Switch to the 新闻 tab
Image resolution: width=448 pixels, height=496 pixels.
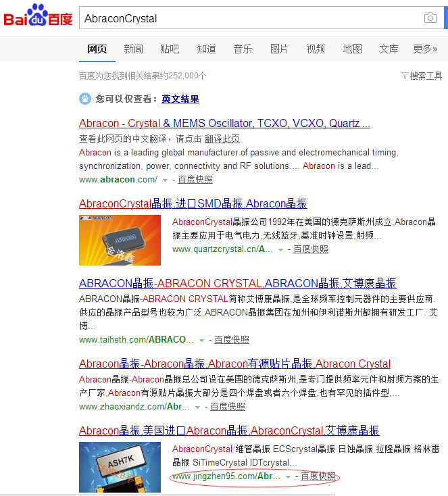[134, 49]
